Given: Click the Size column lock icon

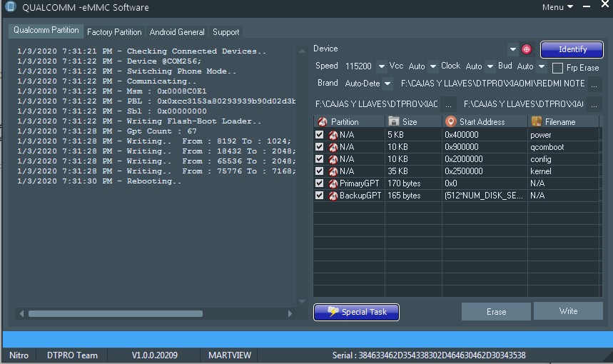Looking at the screenshot, I should click(x=394, y=122).
